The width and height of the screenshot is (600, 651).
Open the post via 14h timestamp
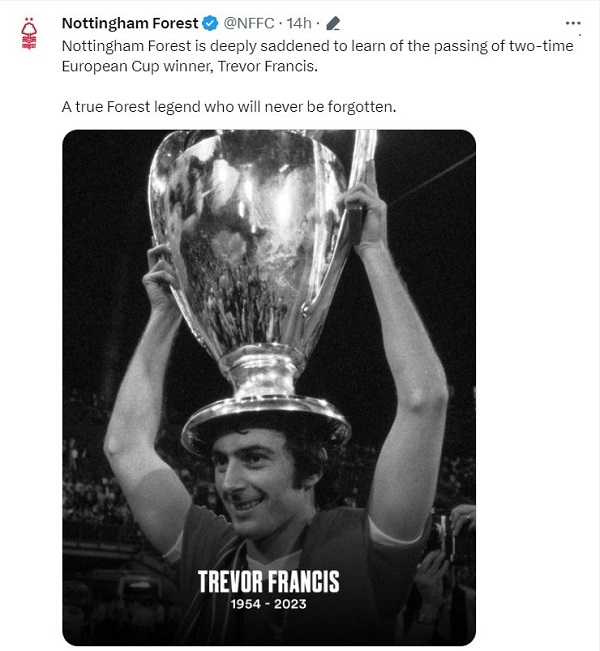301,23
